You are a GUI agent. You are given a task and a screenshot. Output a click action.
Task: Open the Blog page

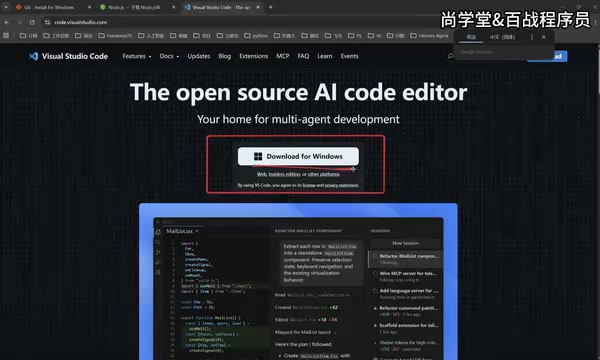click(225, 56)
